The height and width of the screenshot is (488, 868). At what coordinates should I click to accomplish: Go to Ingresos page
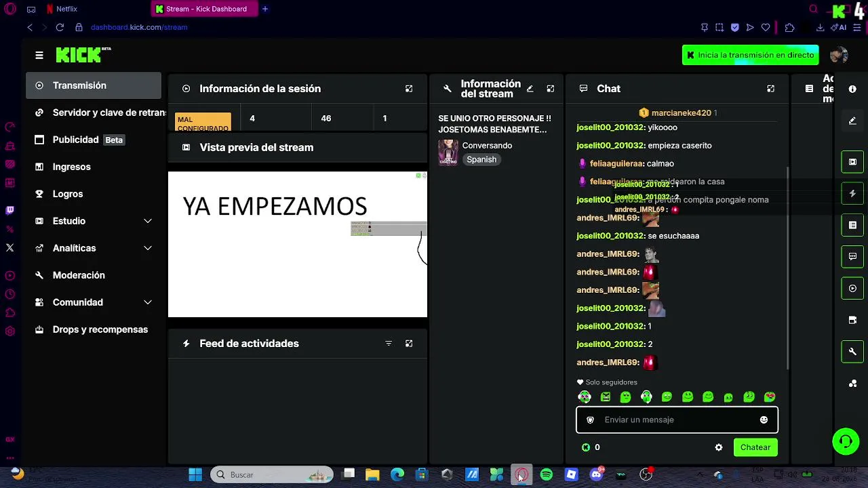(94, 167)
